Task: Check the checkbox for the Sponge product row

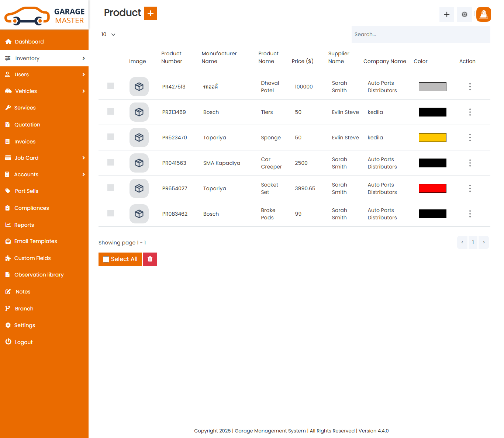Action: [x=110, y=137]
